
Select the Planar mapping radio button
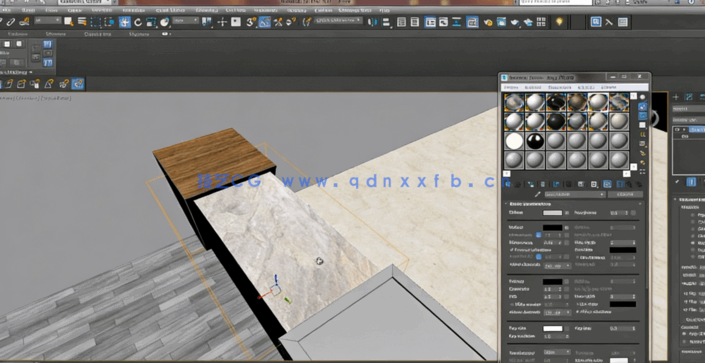[x=693, y=215]
